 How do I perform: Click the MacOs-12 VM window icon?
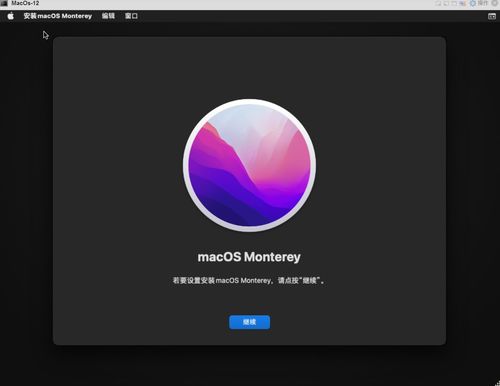[5, 3]
